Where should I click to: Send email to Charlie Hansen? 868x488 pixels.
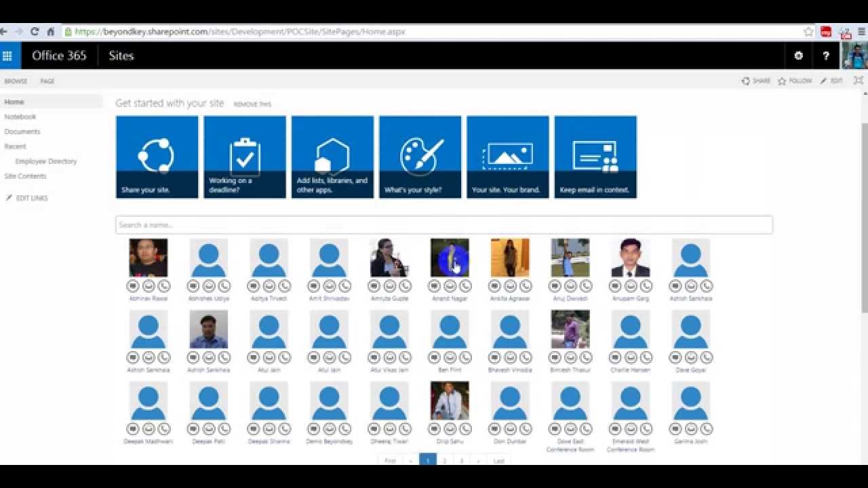pyautogui.click(x=631, y=357)
